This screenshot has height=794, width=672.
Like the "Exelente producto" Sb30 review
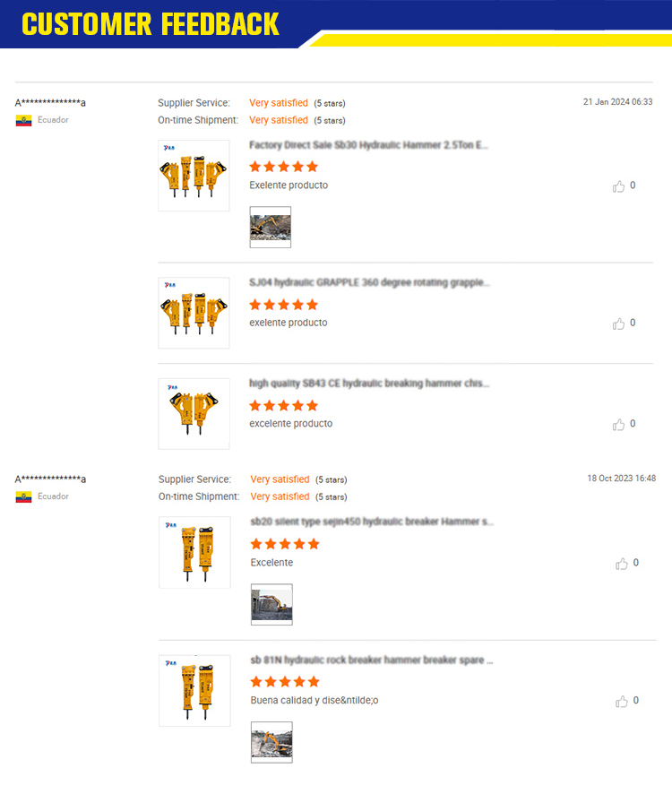(x=618, y=186)
